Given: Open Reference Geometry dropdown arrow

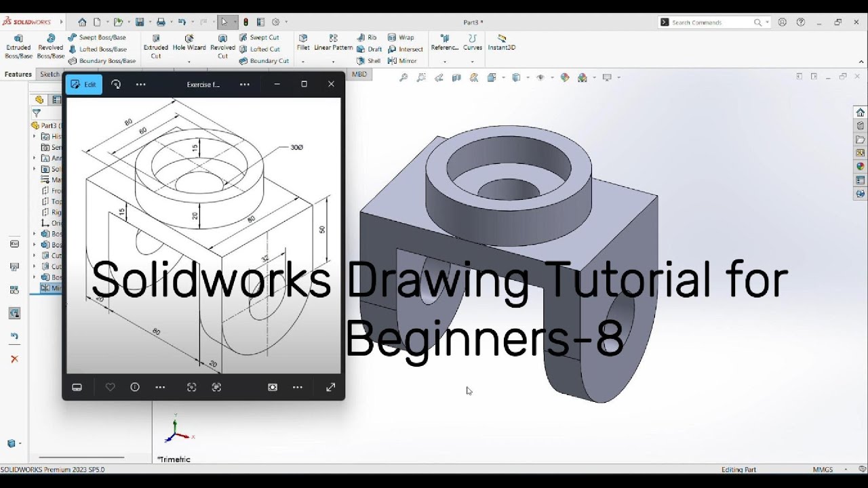Looking at the screenshot, I should pos(445,62).
